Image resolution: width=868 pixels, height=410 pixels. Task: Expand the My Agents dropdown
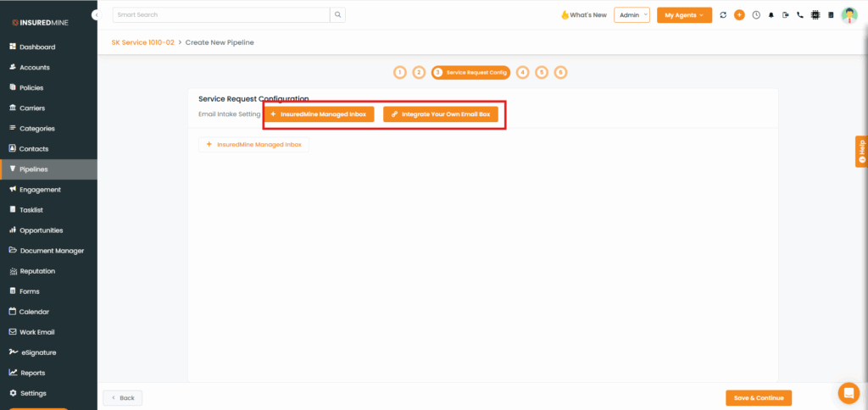(684, 15)
